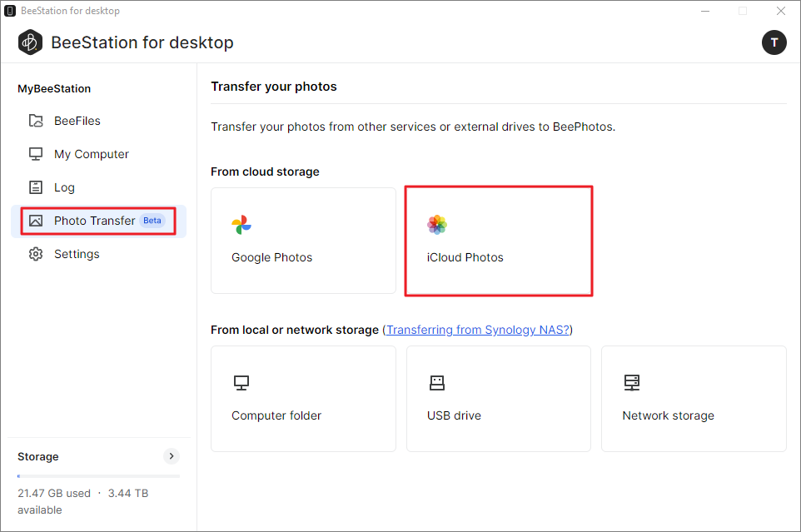Click the Storage heading
This screenshot has height=532, width=801.
[x=38, y=456]
